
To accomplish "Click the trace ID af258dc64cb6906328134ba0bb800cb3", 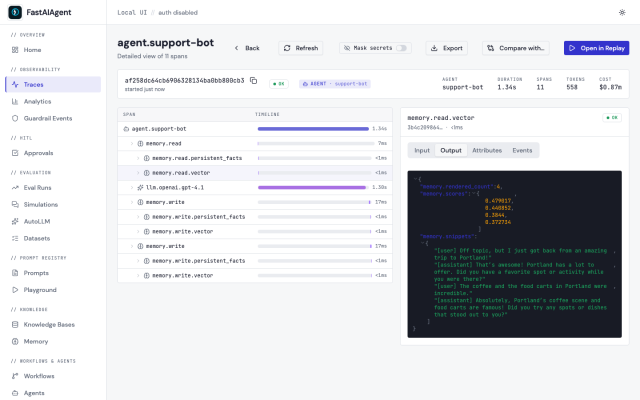I will 184,80.
